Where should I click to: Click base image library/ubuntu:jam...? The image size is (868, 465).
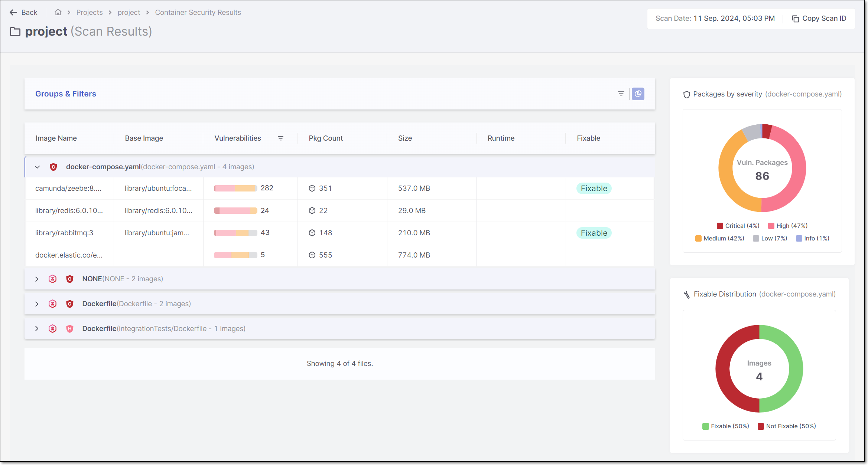tap(157, 233)
